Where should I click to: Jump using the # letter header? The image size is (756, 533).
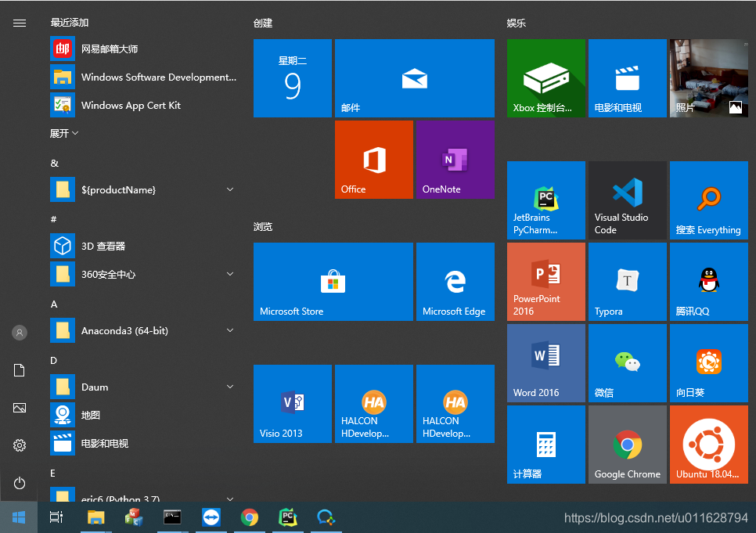click(53, 219)
